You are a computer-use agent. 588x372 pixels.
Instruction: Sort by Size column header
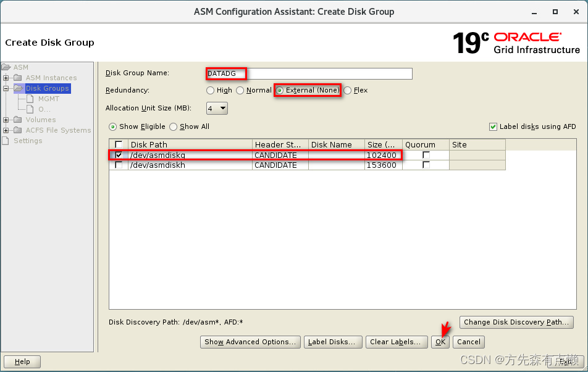pos(383,144)
